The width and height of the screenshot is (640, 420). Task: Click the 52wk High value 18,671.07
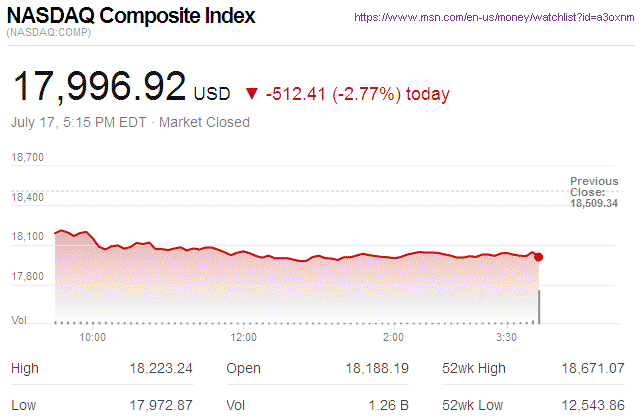coord(593,368)
